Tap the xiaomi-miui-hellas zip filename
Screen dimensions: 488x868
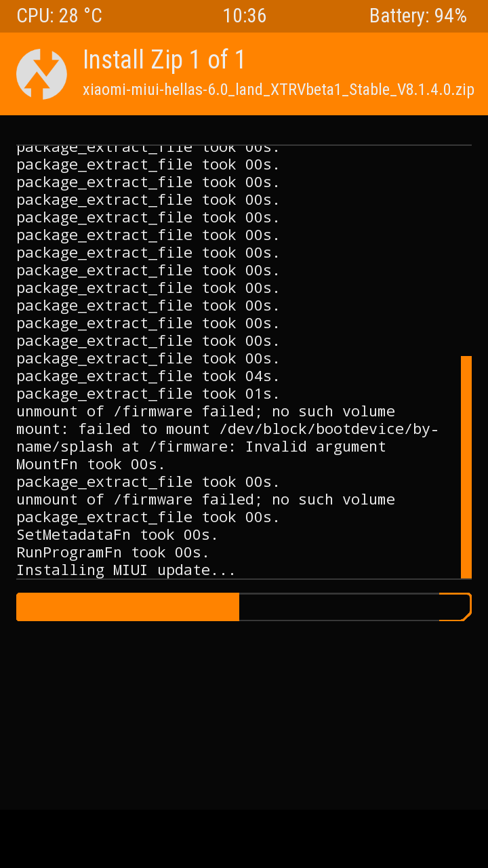[278, 90]
